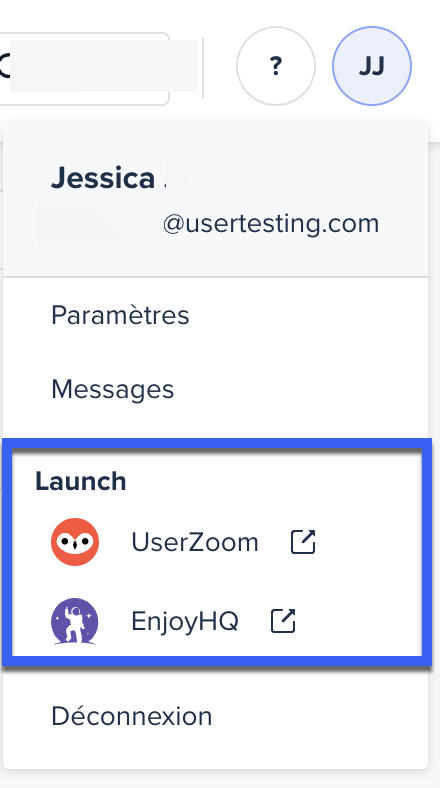
Task: Click the JJ profile avatar
Action: (372, 66)
